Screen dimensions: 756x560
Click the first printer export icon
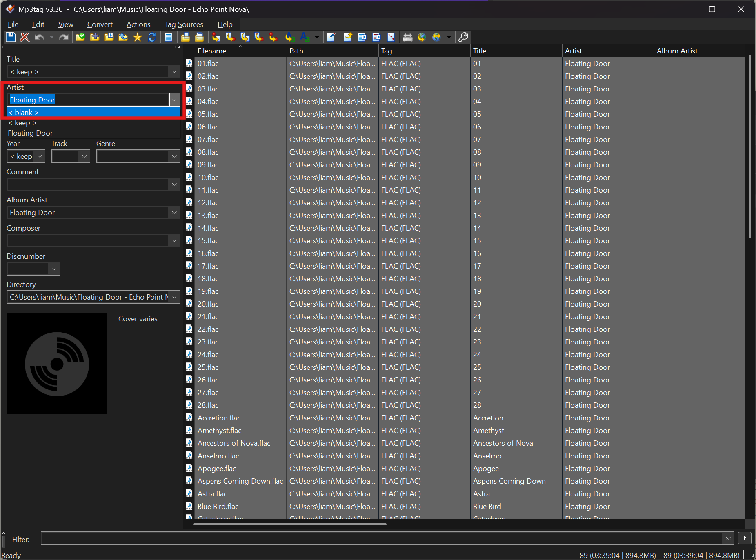click(185, 37)
